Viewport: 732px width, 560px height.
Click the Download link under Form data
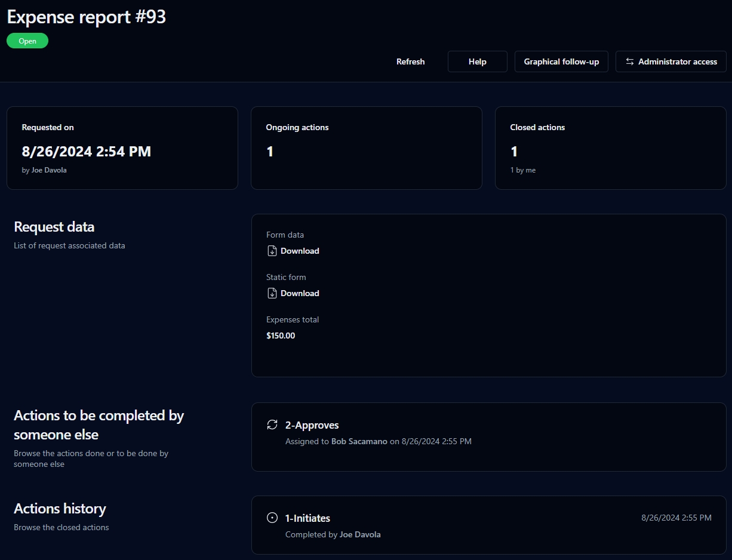[300, 251]
